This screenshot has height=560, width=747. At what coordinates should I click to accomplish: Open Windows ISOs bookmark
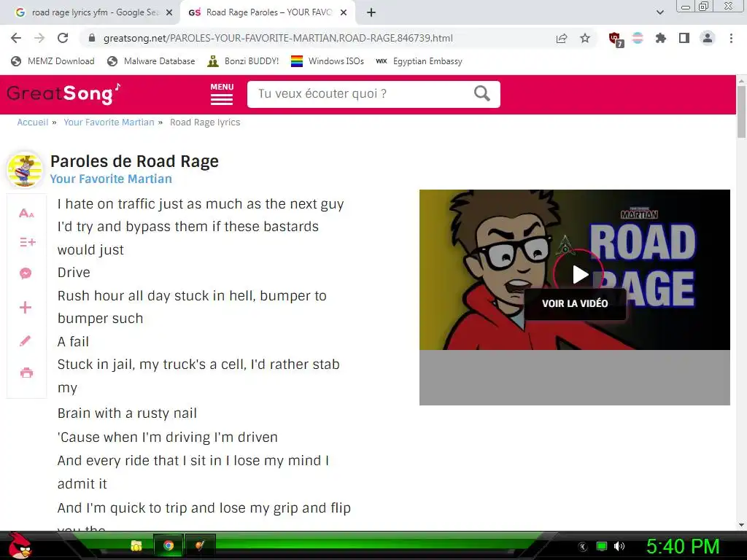coord(328,61)
